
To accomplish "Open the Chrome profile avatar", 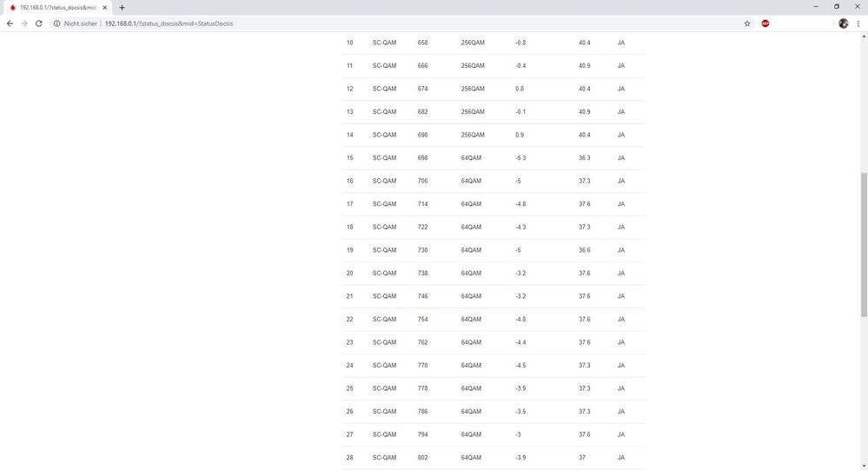I will click(843, 23).
